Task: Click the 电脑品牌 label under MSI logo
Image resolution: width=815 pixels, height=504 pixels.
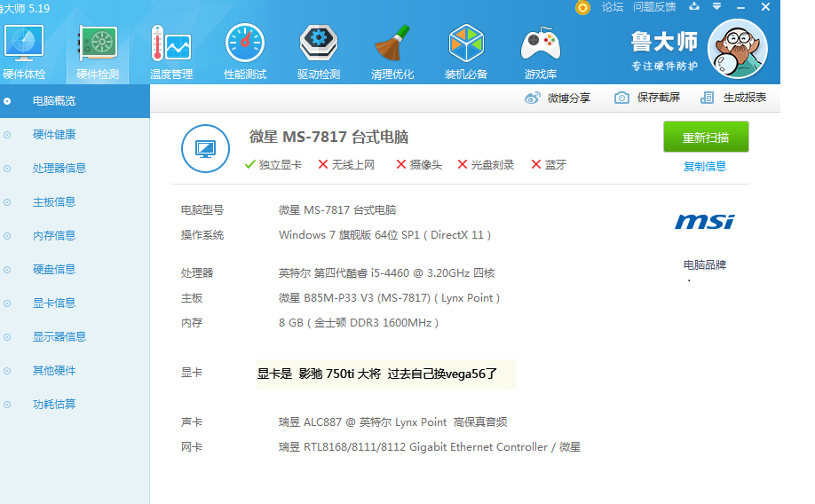Action: pos(705,265)
